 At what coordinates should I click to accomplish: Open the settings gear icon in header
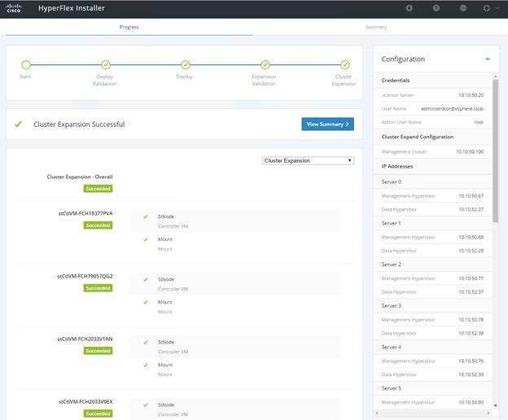486,8
